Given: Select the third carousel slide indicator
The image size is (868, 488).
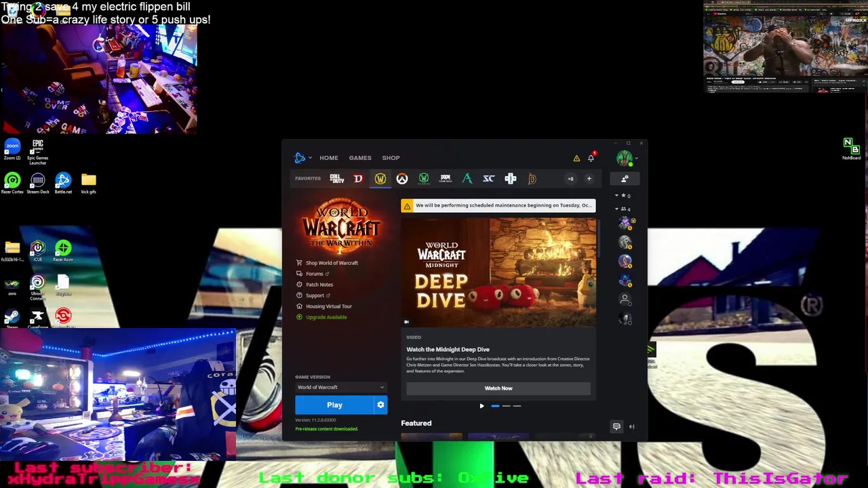Looking at the screenshot, I should (x=517, y=406).
